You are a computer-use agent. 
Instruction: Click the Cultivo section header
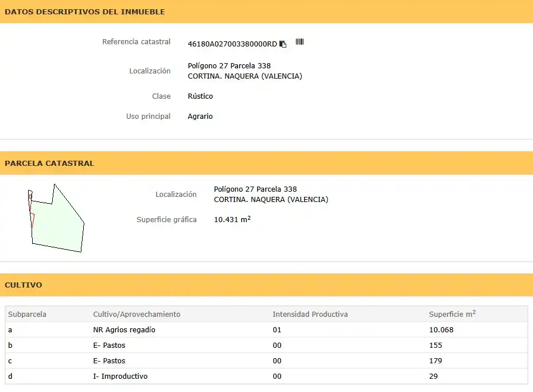tap(24, 285)
